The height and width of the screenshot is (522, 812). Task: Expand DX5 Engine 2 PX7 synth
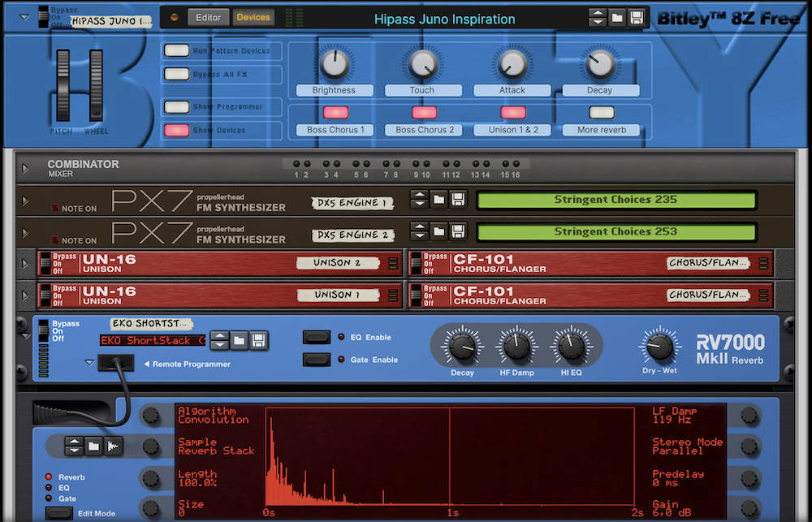[x=24, y=233]
